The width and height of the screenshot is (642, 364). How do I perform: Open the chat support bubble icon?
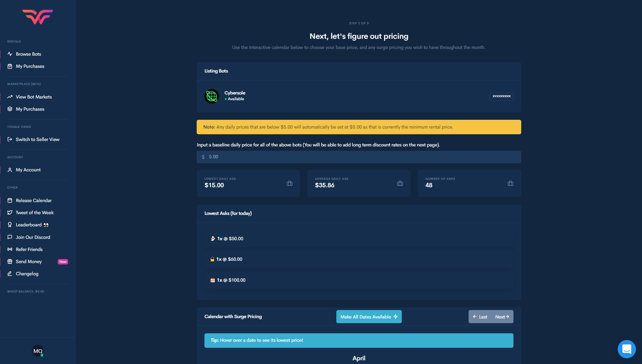(x=626, y=349)
